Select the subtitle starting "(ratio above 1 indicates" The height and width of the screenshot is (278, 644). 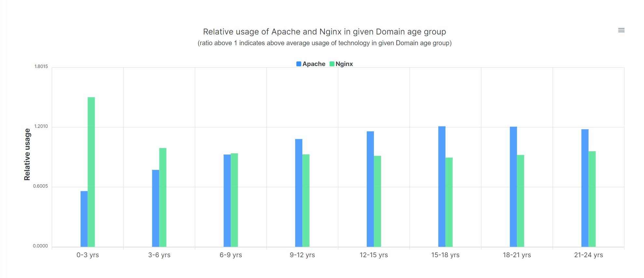324,43
